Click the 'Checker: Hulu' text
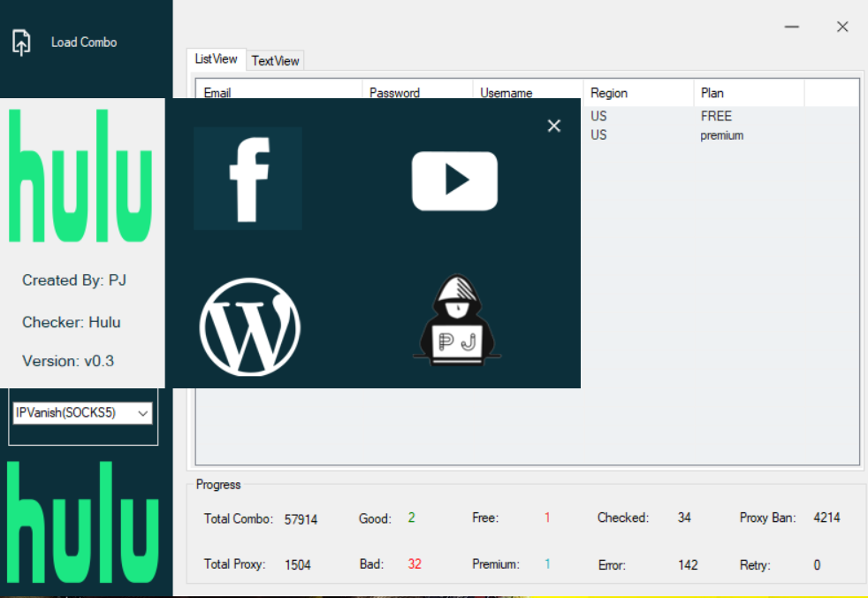 coord(72,323)
